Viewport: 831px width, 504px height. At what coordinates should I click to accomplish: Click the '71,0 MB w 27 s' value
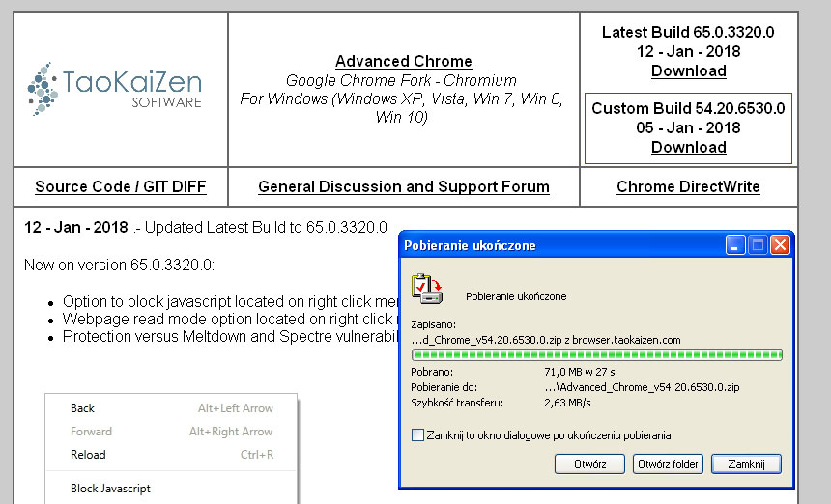coord(579,372)
